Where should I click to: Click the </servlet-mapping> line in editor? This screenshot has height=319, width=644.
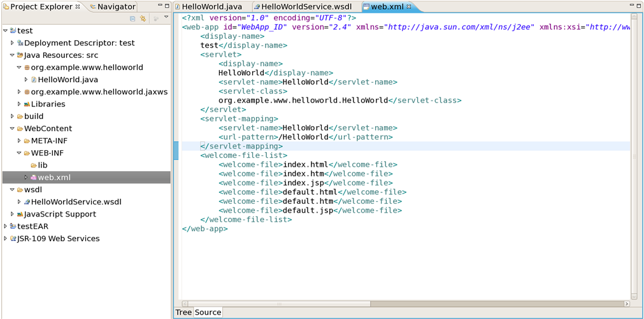[x=241, y=146]
